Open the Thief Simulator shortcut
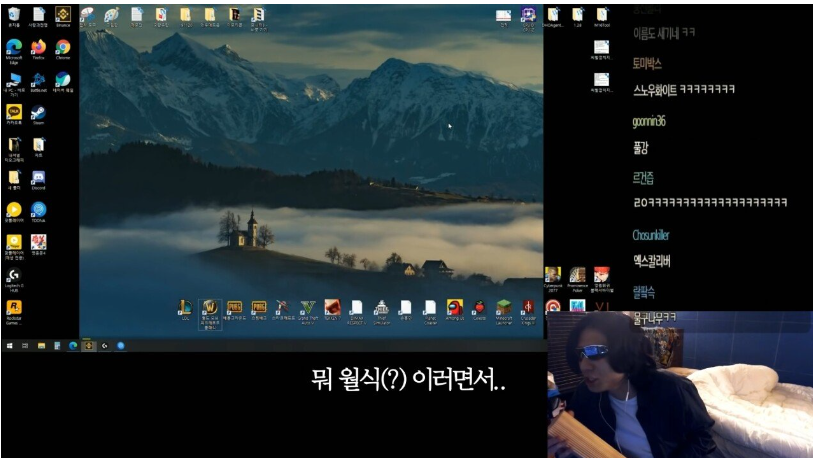The height and width of the screenshot is (458, 813). coord(382,312)
